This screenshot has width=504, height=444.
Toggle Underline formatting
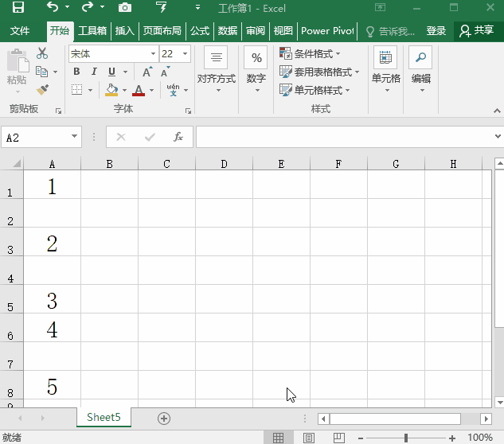[111, 72]
